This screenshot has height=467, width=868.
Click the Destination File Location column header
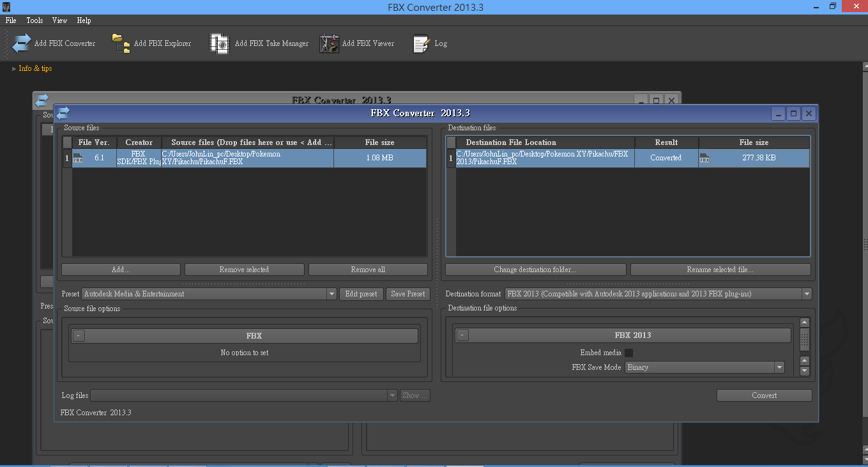pyautogui.click(x=545, y=142)
